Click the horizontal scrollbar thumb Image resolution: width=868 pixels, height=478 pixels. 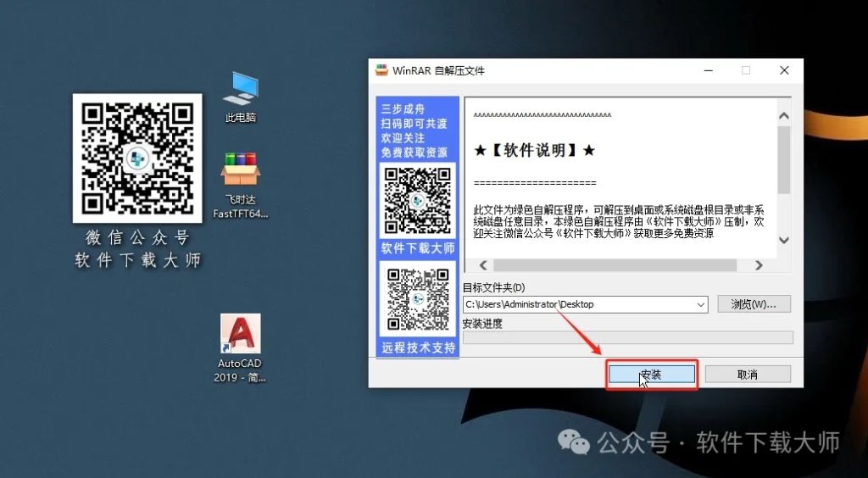point(615,265)
